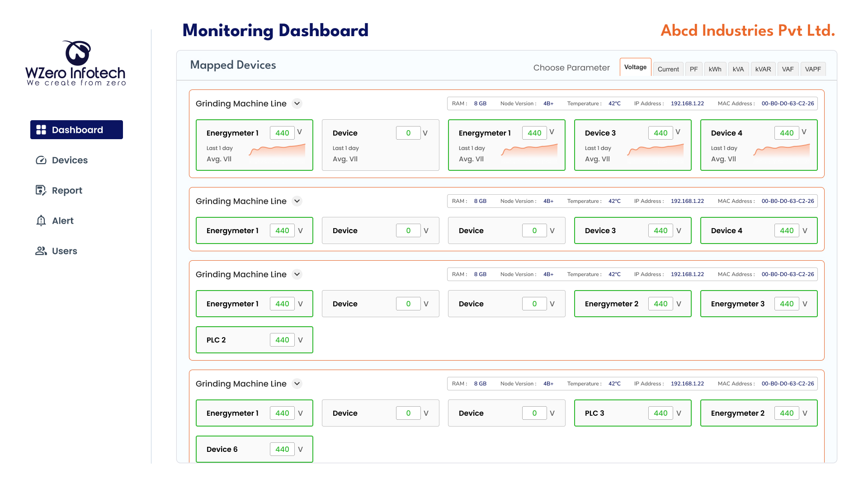Select the PLC 3 device card
This screenshot has width=868, height=488.
click(633, 413)
